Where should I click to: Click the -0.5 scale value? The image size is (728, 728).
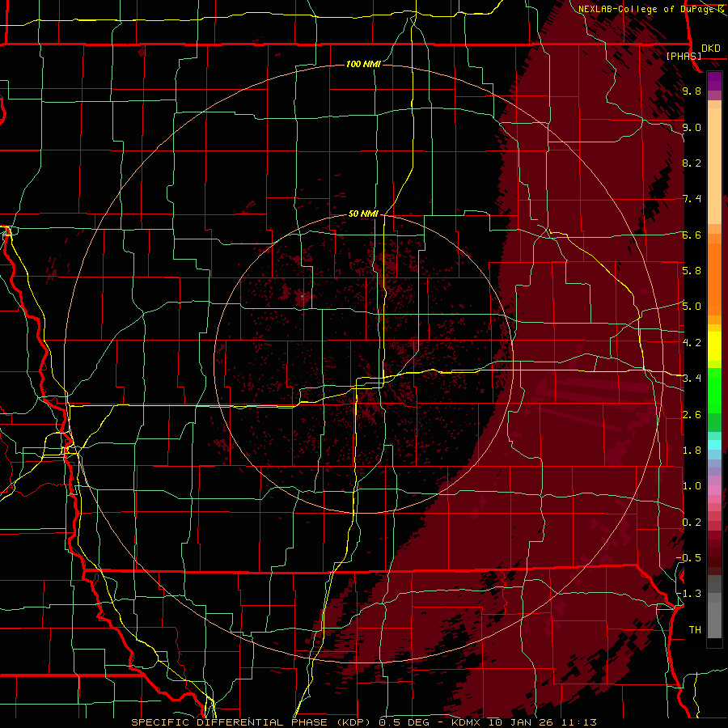coord(688,558)
